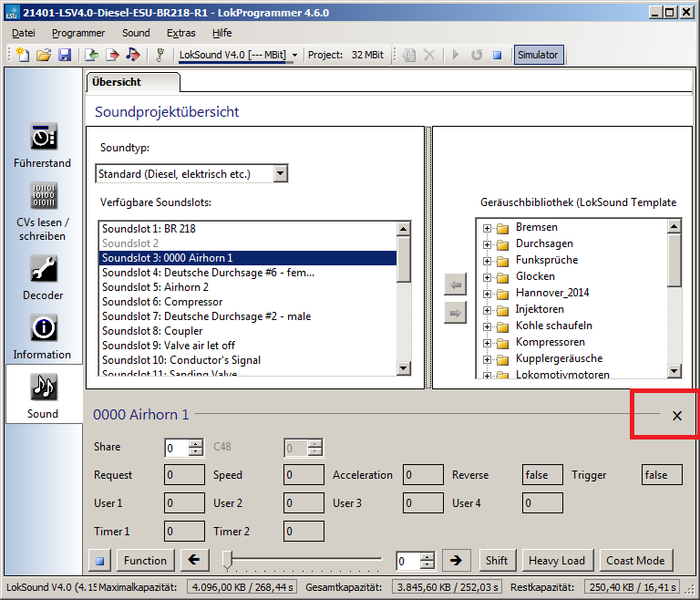This screenshot has height=600, width=700.
Task: Click the Request value field
Action: (184, 475)
